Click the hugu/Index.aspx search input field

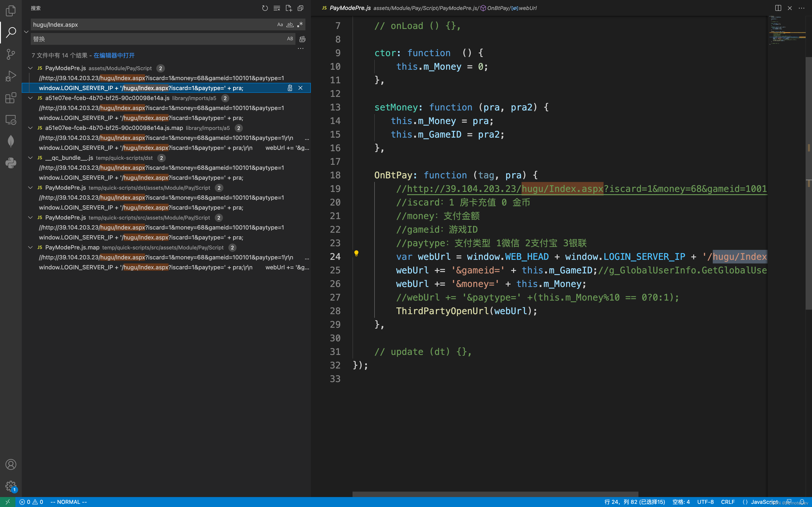coord(151,24)
